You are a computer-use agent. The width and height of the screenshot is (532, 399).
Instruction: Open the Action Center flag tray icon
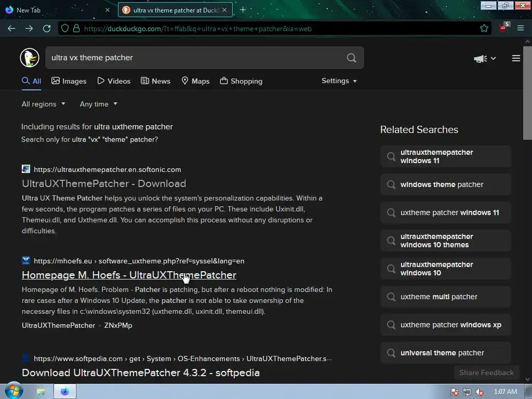tap(455, 392)
